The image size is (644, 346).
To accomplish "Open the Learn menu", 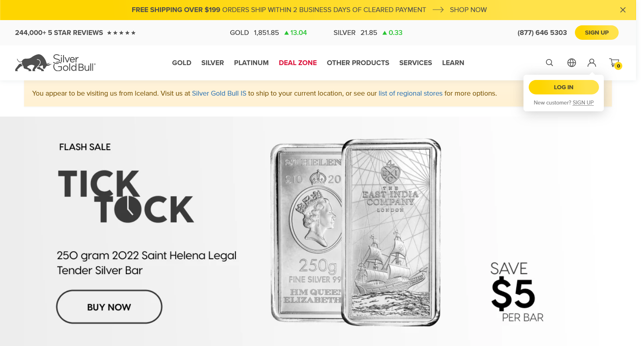I will click(x=453, y=63).
